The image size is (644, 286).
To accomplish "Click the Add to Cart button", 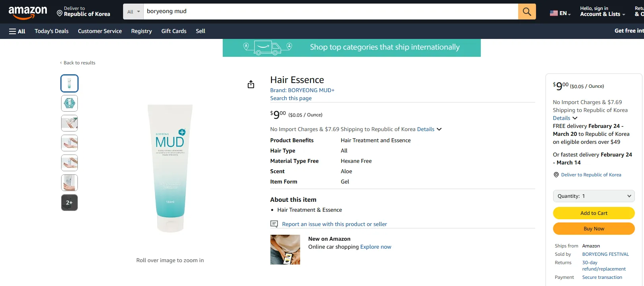I will tap(594, 213).
